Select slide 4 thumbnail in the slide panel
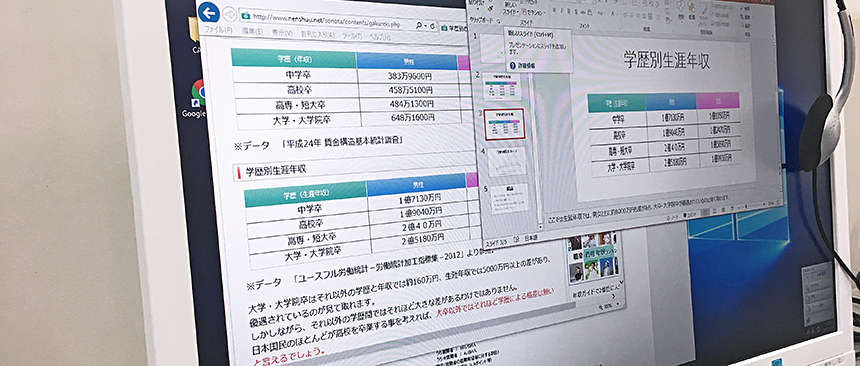The height and width of the screenshot is (366, 860). [x=507, y=162]
